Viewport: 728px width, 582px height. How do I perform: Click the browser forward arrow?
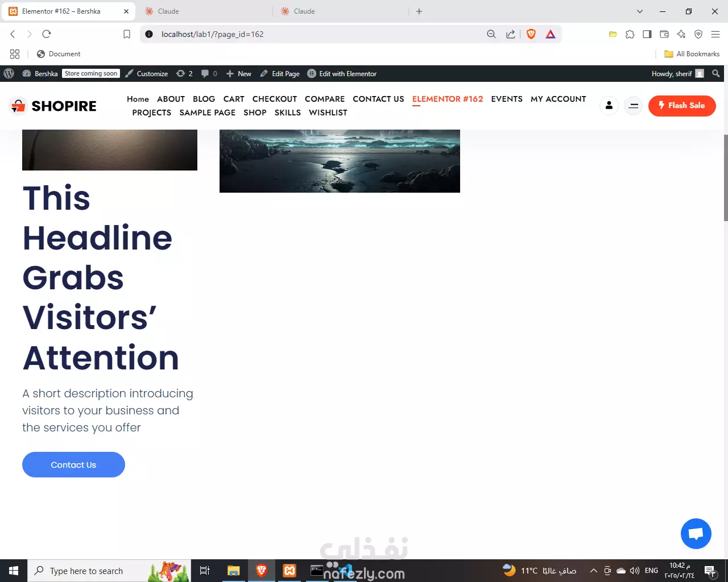point(30,34)
